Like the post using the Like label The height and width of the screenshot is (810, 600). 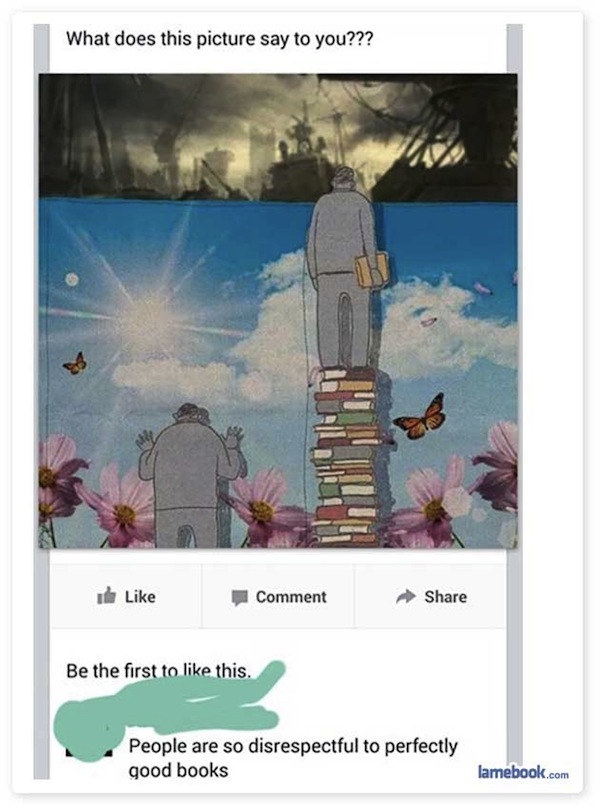pyautogui.click(x=140, y=597)
